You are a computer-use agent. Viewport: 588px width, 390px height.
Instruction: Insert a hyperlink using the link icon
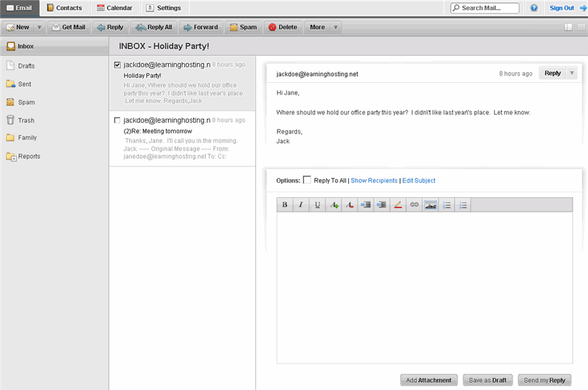pos(414,205)
